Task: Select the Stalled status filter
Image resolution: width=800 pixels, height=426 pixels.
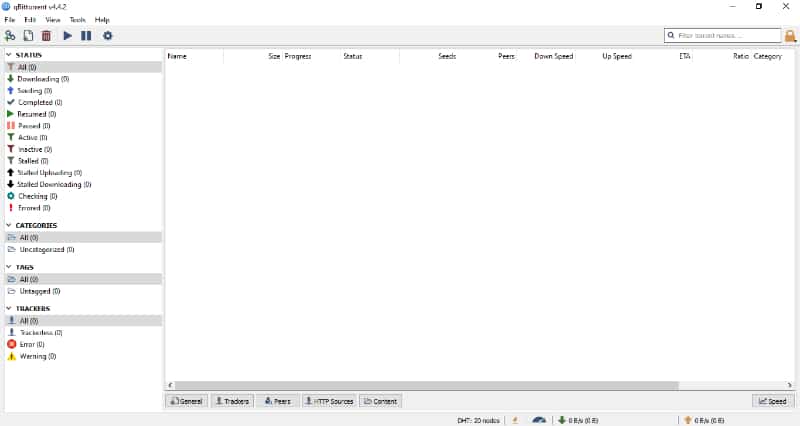Action: (84, 161)
